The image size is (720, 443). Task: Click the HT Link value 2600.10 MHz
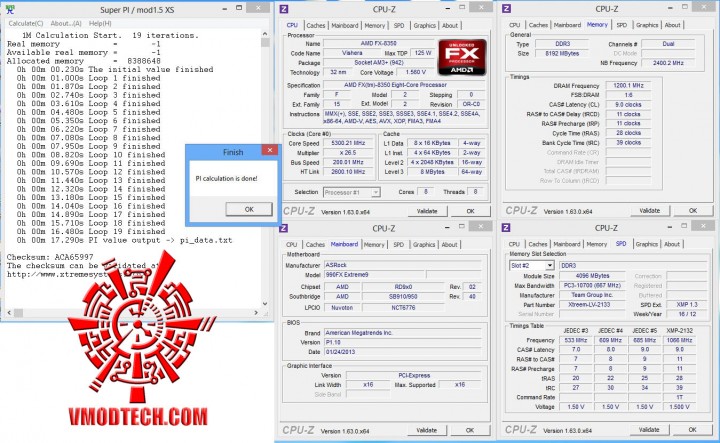[348, 172]
